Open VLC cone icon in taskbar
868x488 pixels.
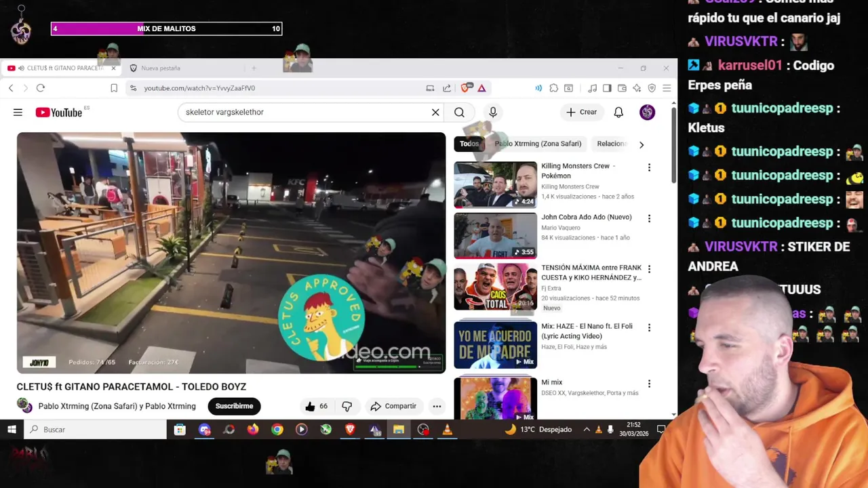point(447,429)
